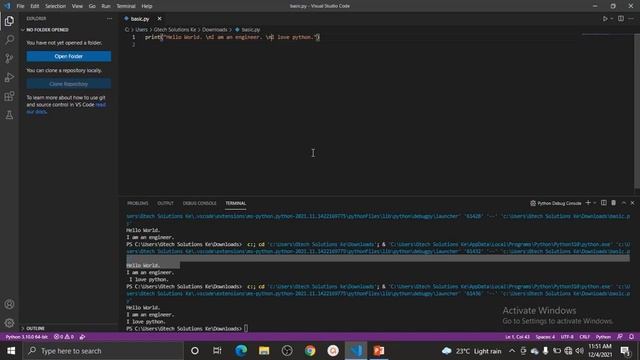Change CRLF end of line sequence

coord(584,337)
